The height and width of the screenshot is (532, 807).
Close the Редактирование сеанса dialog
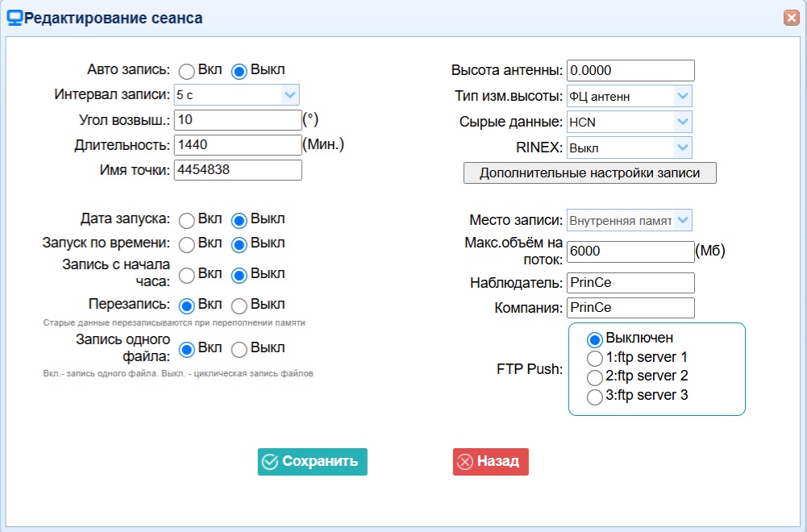pos(791,18)
